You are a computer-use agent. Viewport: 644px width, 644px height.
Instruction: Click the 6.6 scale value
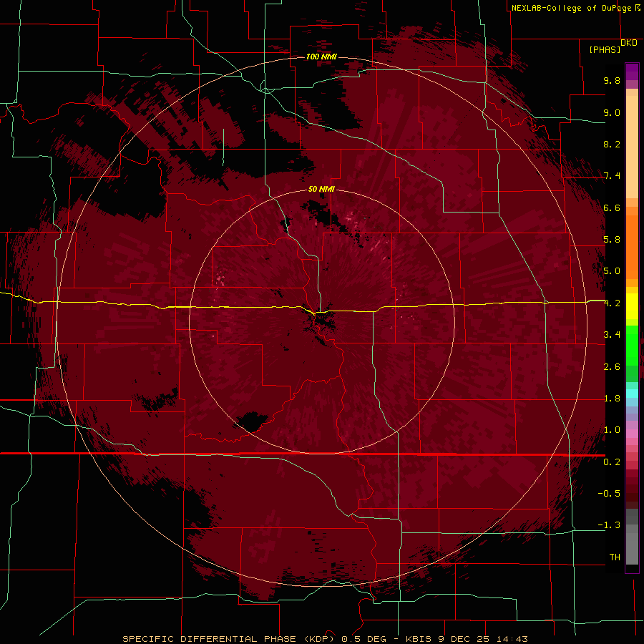click(612, 208)
